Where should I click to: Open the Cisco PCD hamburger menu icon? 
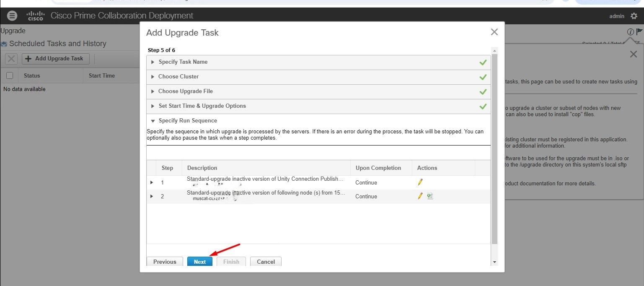click(12, 16)
